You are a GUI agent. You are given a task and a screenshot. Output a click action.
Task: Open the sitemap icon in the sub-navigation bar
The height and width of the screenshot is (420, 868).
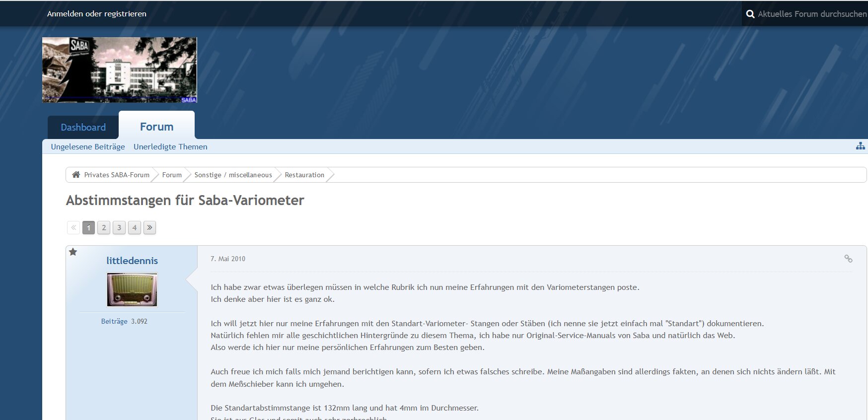861,146
